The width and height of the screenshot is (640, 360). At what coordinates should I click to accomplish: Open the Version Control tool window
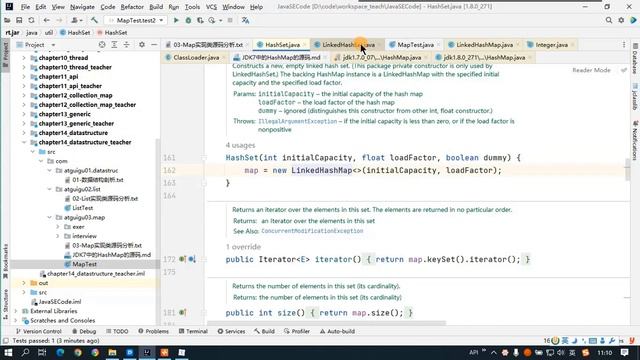[38, 331]
